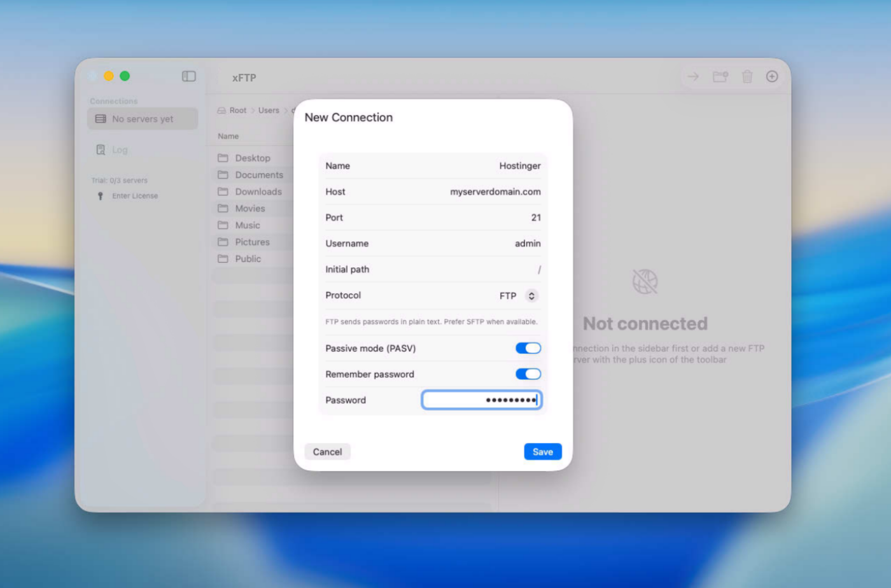Open the Protocol FTP dropdown
This screenshot has height=588, width=891.
tap(531, 296)
